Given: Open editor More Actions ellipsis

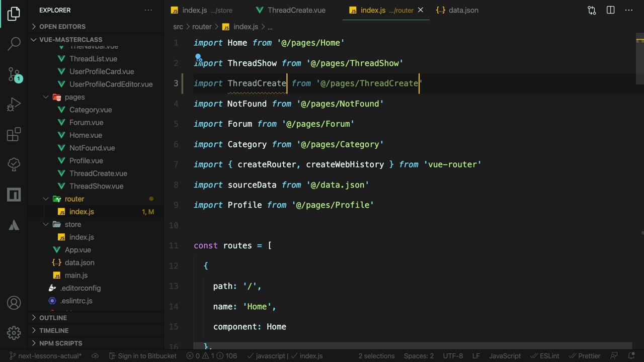Looking at the screenshot, I should pos(629,10).
